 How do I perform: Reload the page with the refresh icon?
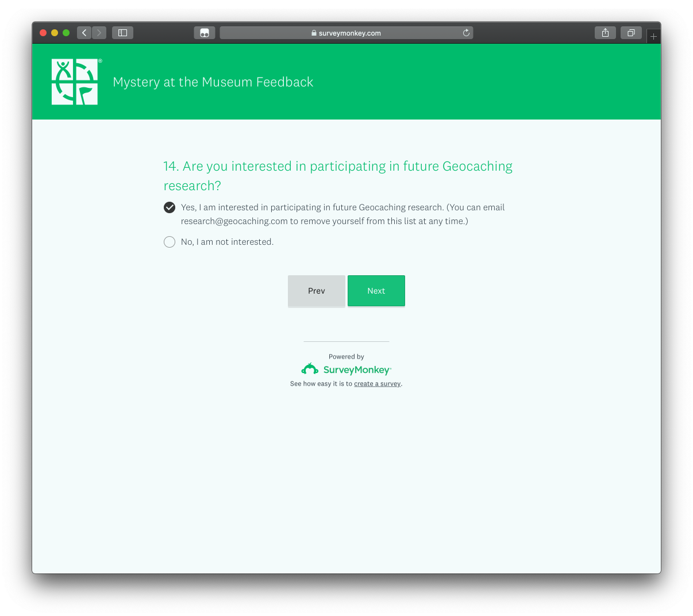tap(466, 33)
